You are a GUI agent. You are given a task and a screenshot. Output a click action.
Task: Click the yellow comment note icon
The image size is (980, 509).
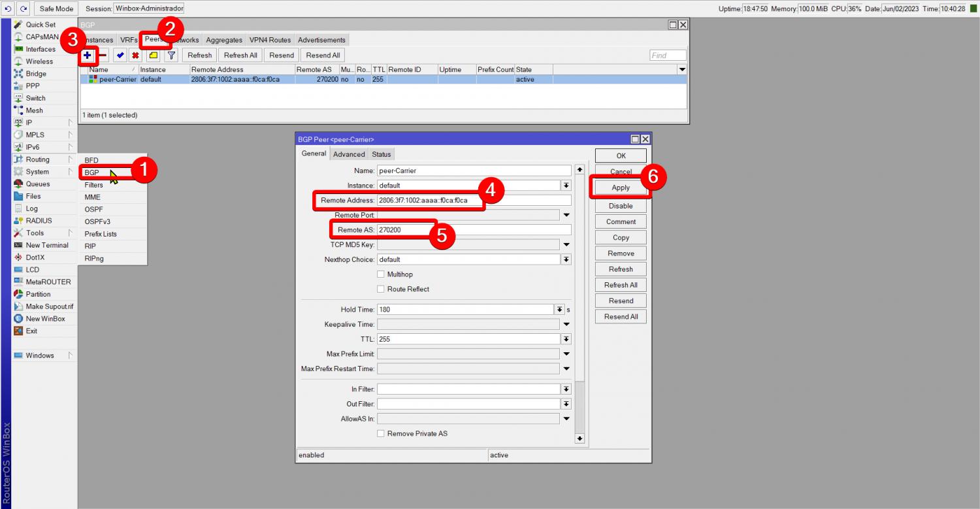pos(154,56)
